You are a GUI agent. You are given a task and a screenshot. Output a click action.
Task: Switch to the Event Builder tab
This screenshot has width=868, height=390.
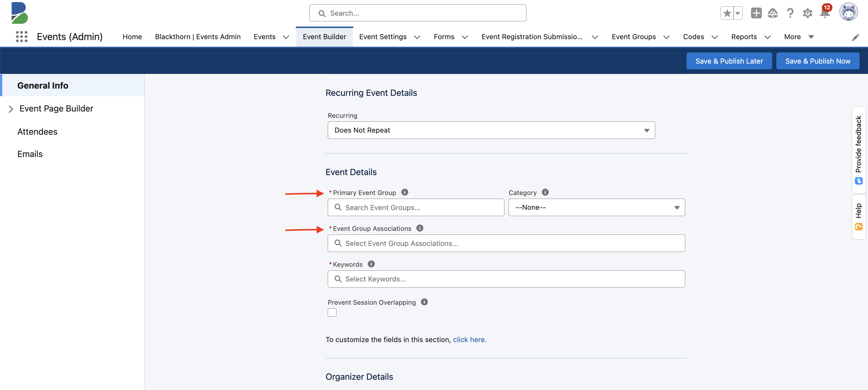point(324,37)
